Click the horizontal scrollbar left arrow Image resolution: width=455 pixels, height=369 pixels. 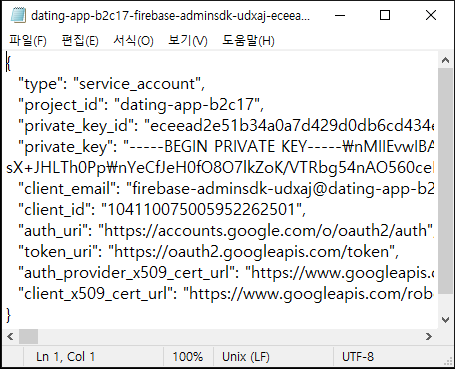pos(10,337)
